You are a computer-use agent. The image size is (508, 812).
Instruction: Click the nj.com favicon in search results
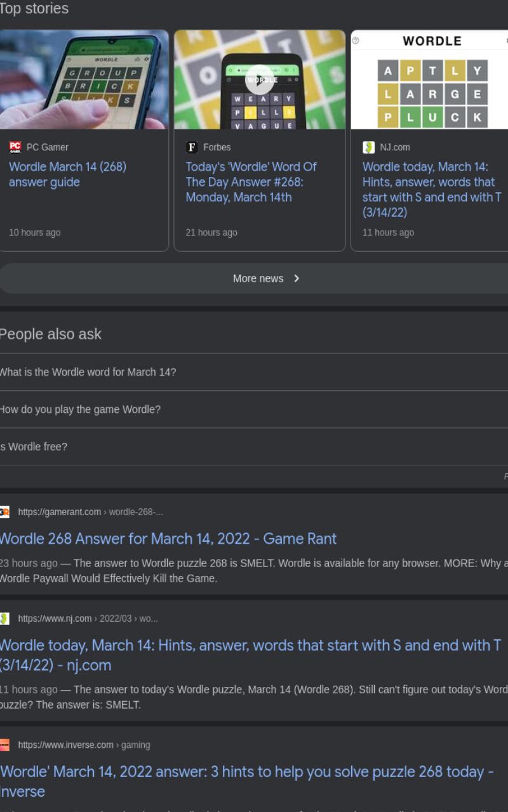[4, 619]
